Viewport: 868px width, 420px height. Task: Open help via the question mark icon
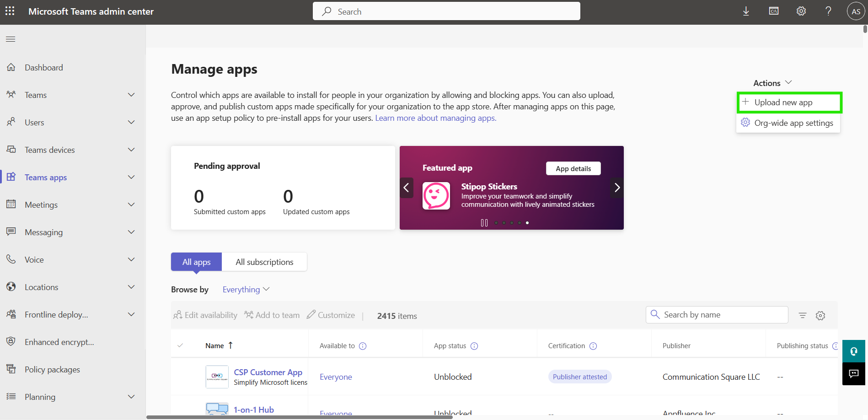coord(828,11)
